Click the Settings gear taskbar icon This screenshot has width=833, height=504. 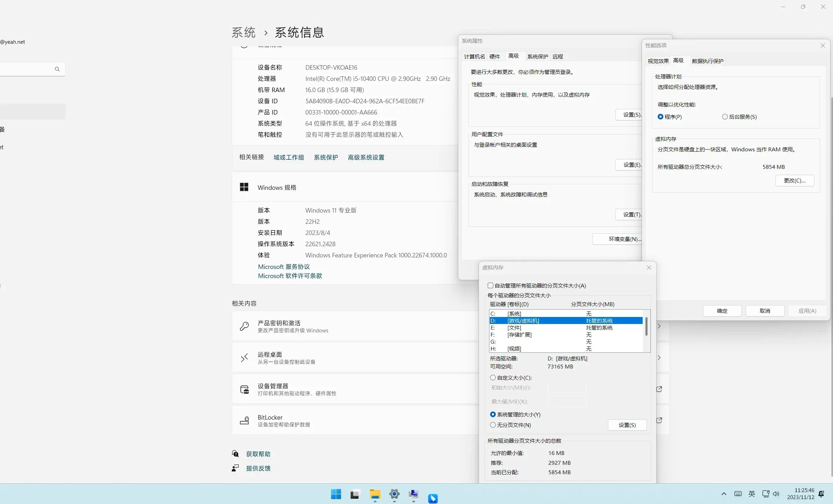pos(394,494)
